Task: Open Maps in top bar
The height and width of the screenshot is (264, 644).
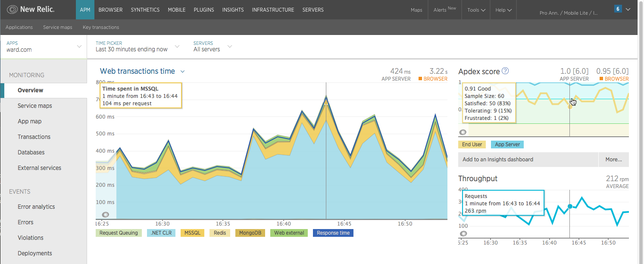Action: 416,10
